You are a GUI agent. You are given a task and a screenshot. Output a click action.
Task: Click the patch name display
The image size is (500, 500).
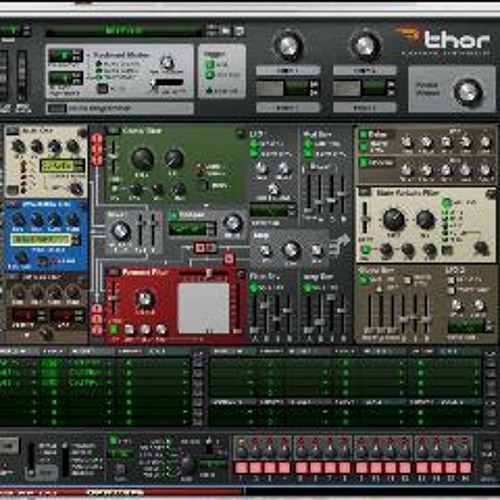(x=123, y=31)
